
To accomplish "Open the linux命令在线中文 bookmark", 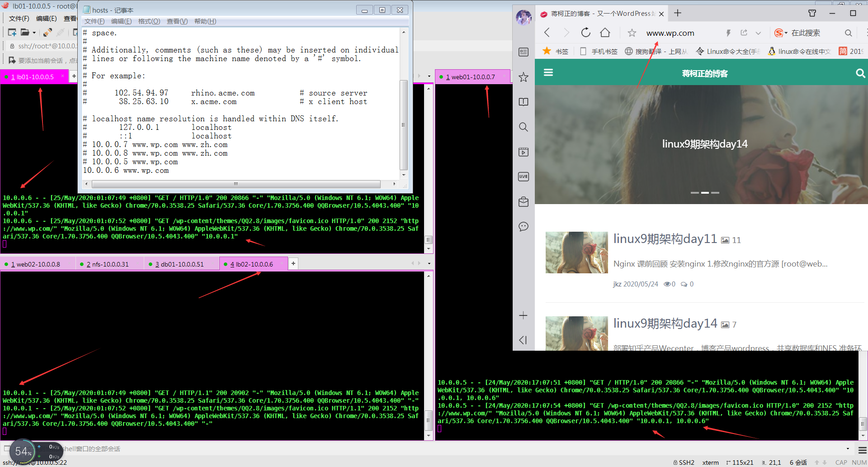I will click(799, 51).
